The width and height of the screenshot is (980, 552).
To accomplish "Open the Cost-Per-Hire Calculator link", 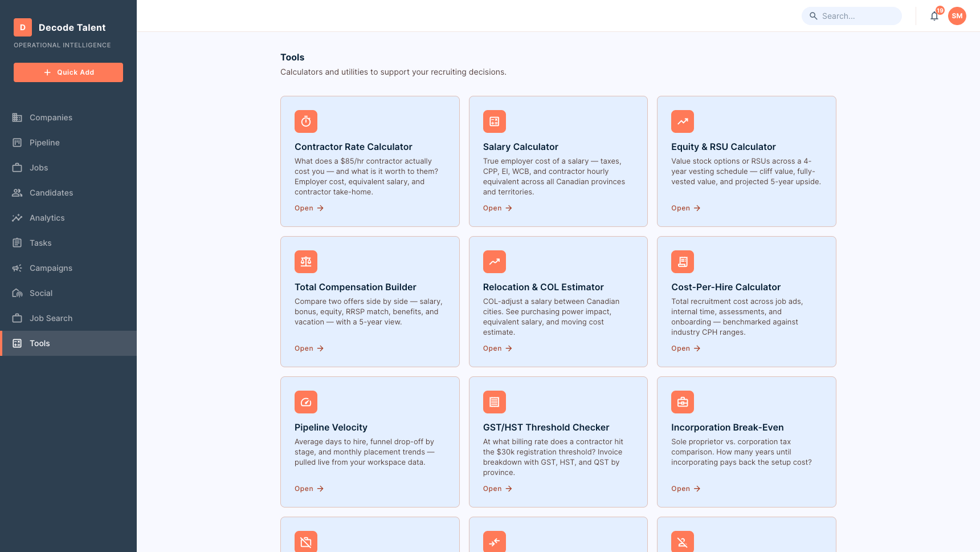I will tap(686, 348).
